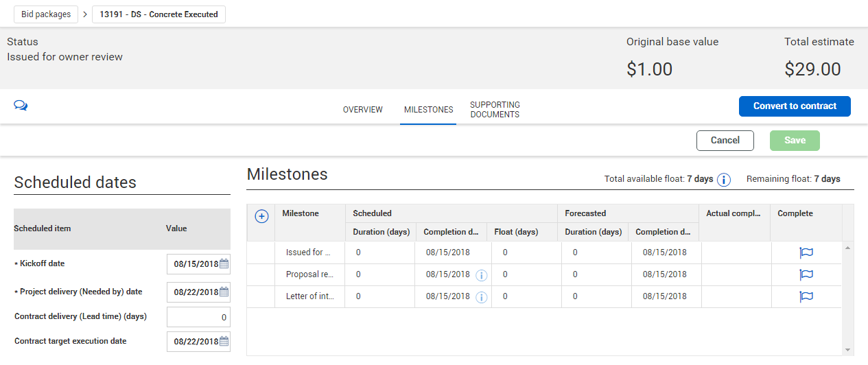Image resolution: width=868 pixels, height=365 pixels.
Task: Click the Contract delivery lead time field
Action: pyautogui.click(x=198, y=317)
